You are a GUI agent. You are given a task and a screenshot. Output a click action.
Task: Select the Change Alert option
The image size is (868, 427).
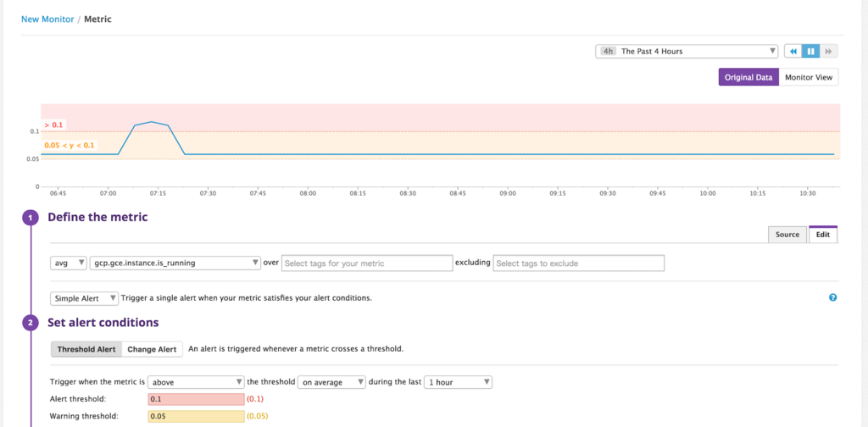153,350
